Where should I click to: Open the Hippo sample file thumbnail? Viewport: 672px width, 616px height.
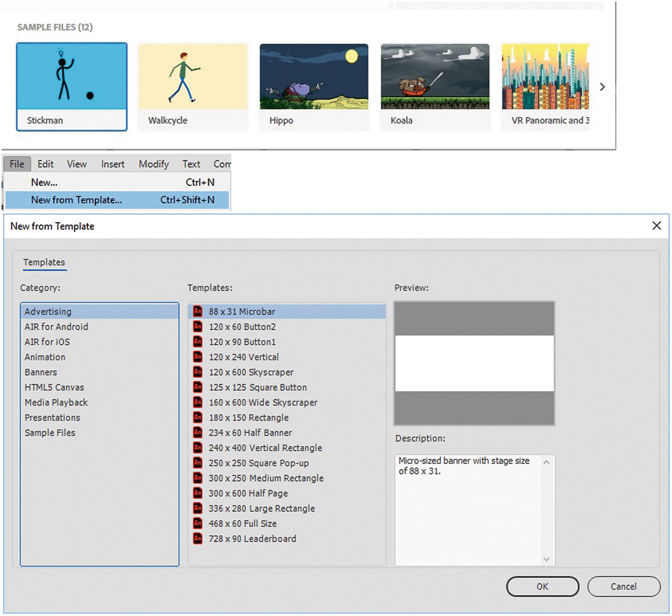pos(314,87)
